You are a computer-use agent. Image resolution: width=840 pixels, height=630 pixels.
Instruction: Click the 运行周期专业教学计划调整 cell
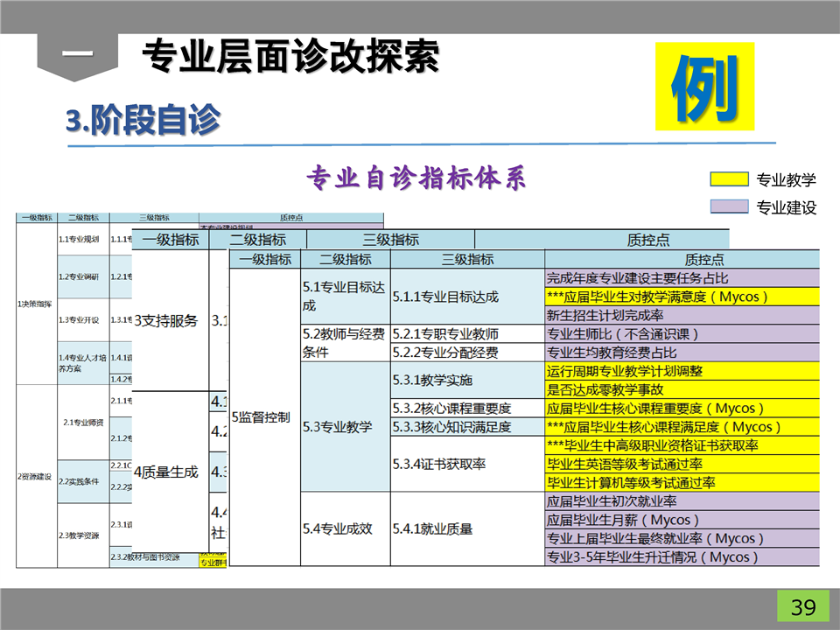tap(682, 371)
